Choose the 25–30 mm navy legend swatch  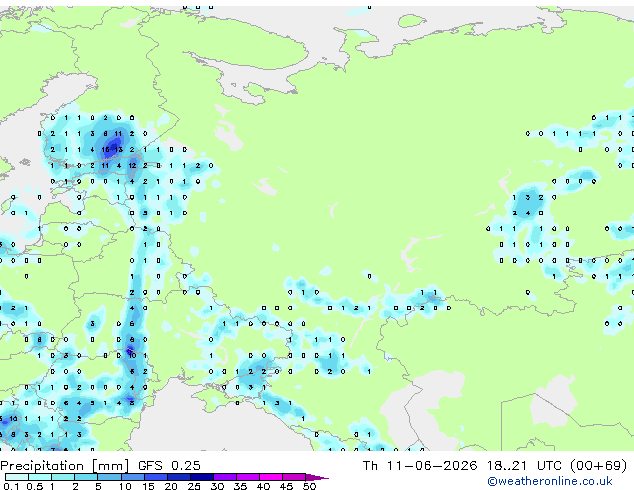201,477
